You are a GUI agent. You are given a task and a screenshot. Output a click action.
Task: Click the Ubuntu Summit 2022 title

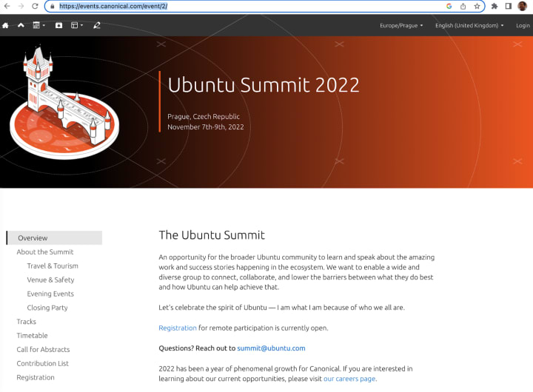click(264, 85)
